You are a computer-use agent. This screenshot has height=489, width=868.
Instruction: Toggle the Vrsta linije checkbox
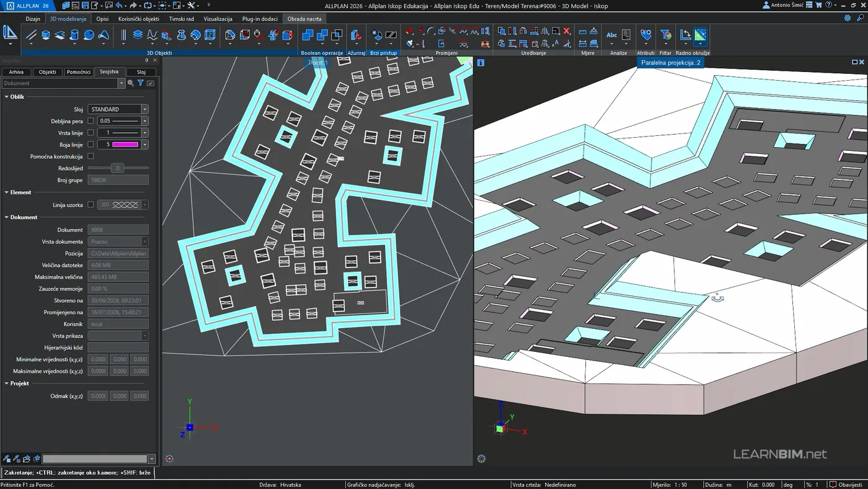pyautogui.click(x=91, y=133)
